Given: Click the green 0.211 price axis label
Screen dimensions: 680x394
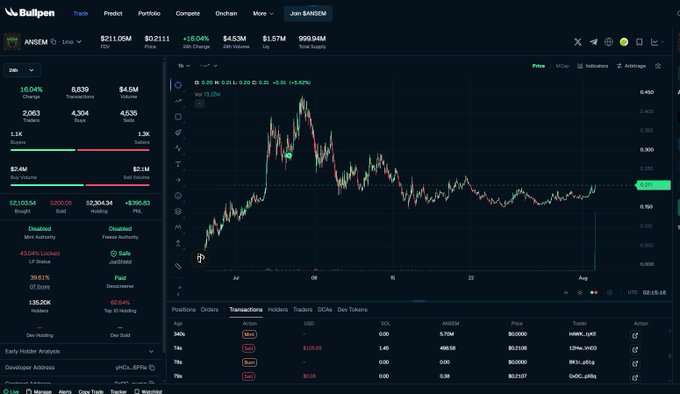Looking at the screenshot, I should 653,185.
